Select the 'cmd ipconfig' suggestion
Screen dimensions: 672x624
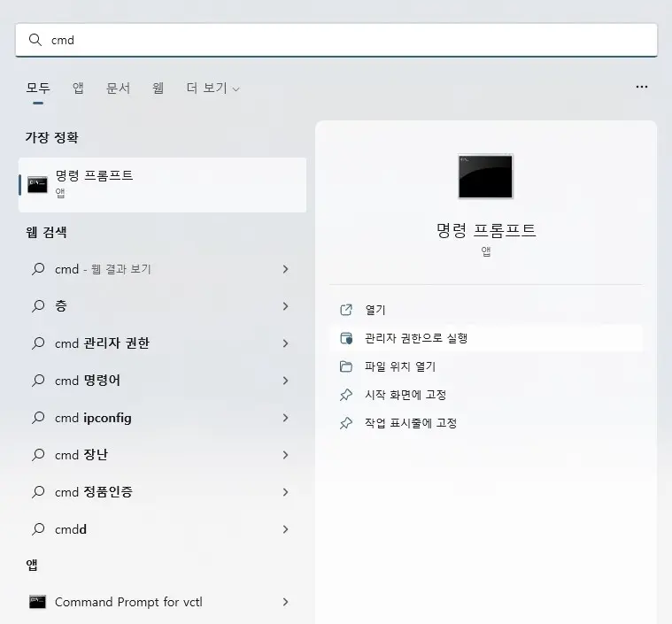pos(162,418)
